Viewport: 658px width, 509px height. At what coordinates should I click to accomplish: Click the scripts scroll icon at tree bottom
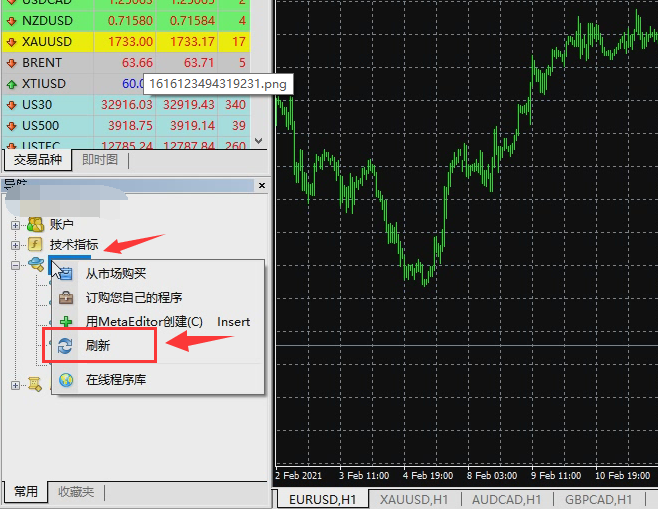click(36, 384)
